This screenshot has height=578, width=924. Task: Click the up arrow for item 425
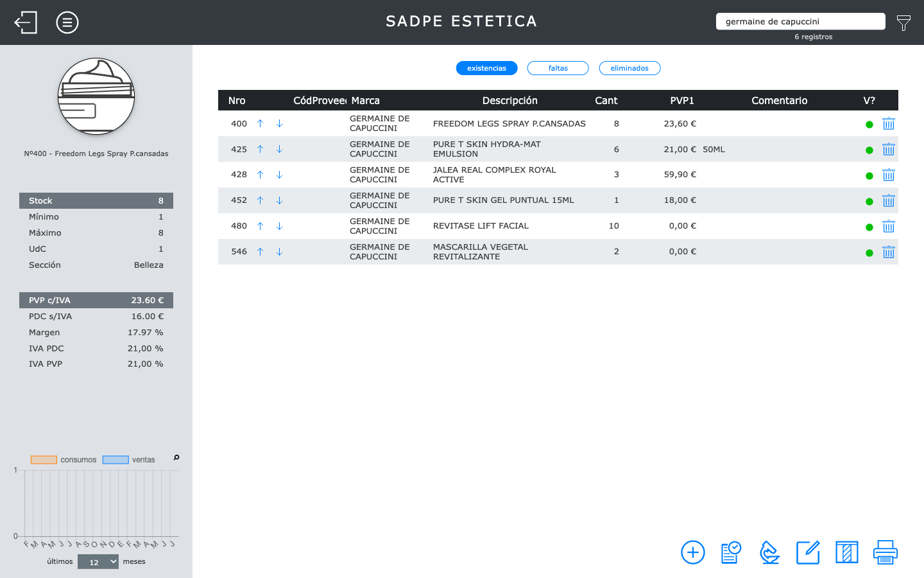point(260,149)
